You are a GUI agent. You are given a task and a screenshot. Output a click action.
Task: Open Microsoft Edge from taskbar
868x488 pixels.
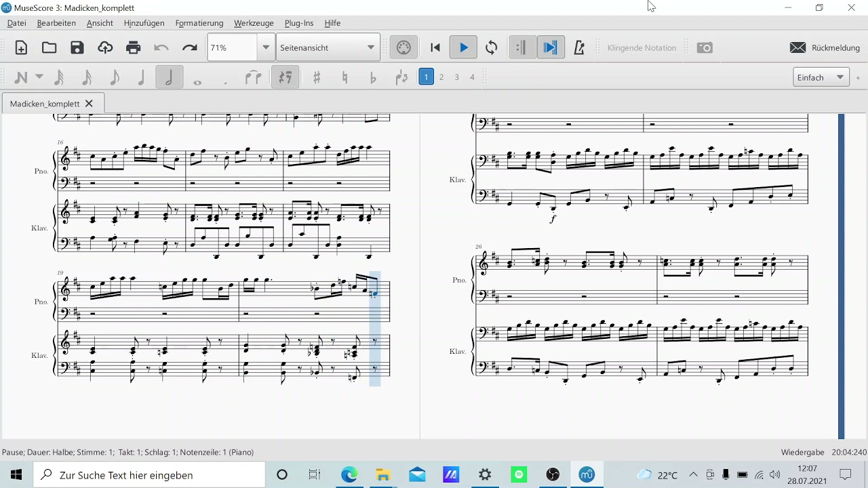click(349, 474)
